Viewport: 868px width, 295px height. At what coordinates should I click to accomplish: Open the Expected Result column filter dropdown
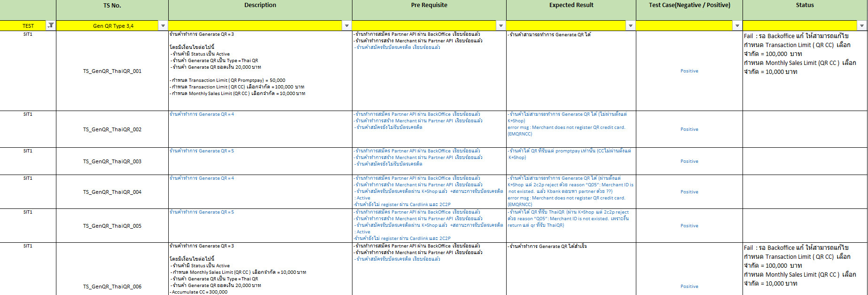click(631, 26)
